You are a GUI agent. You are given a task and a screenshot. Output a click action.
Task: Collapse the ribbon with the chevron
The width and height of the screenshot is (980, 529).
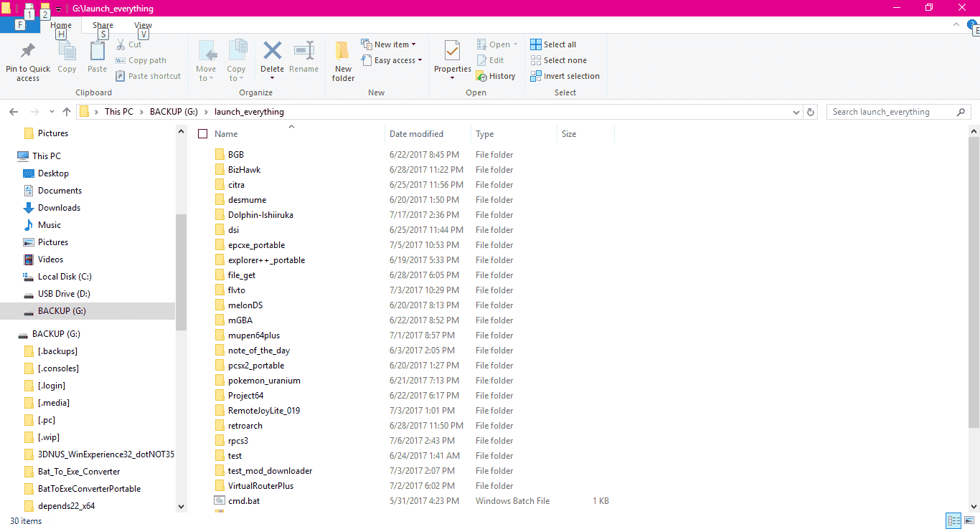tap(956, 25)
